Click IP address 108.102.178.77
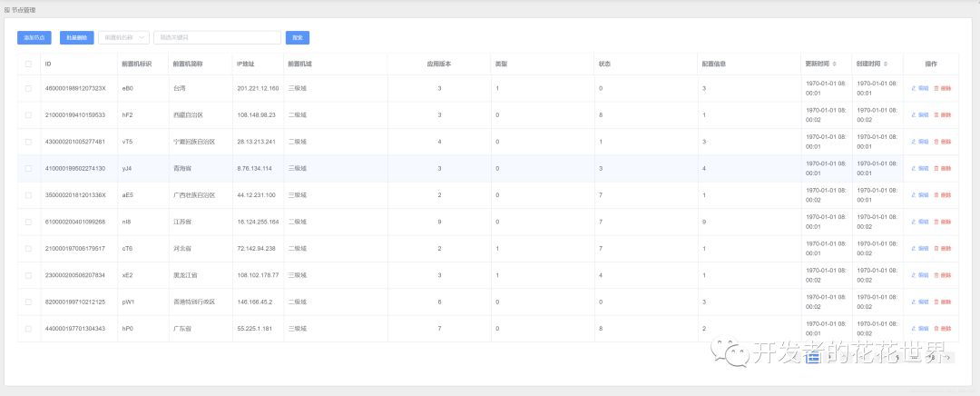 258,275
